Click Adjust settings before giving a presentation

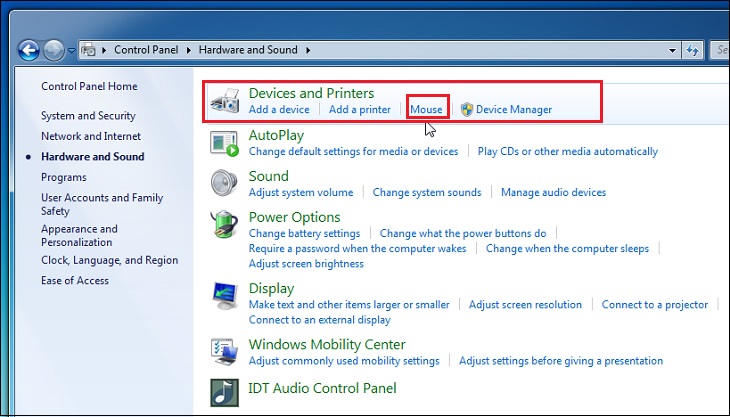click(x=561, y=361)
